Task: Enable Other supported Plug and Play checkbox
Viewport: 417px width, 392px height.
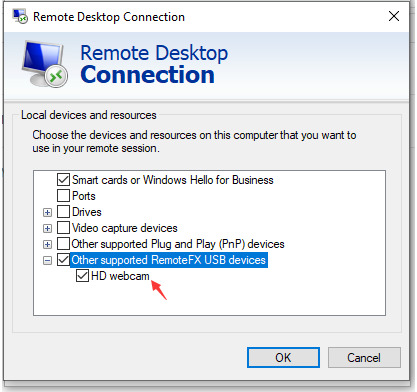Action: (63, 244)
